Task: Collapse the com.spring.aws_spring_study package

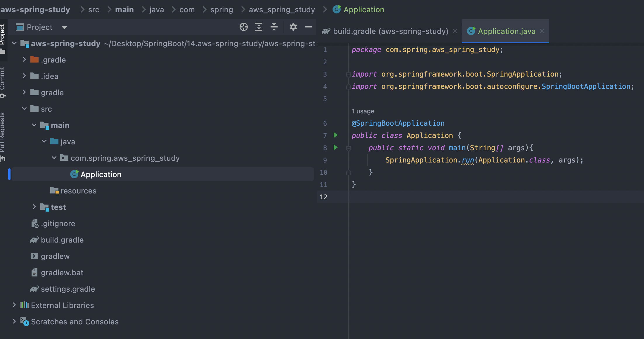Action: (54, 158)
